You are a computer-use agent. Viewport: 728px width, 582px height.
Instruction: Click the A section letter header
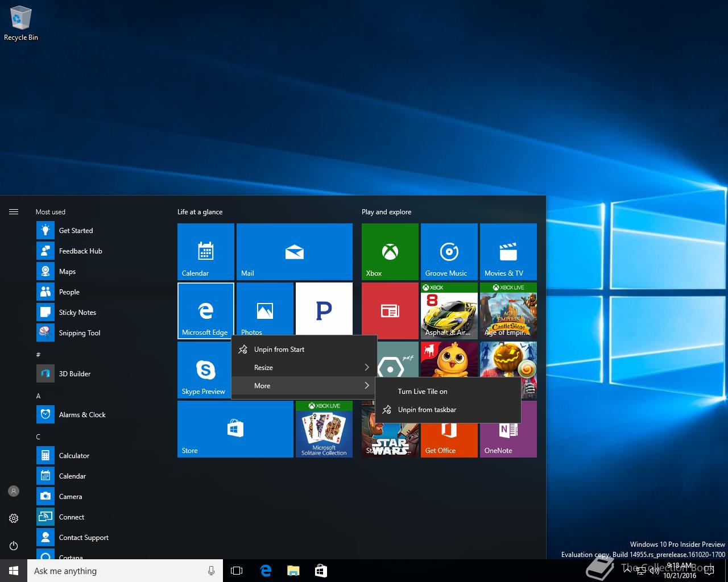pyautogui.click(x=38, y=396)
